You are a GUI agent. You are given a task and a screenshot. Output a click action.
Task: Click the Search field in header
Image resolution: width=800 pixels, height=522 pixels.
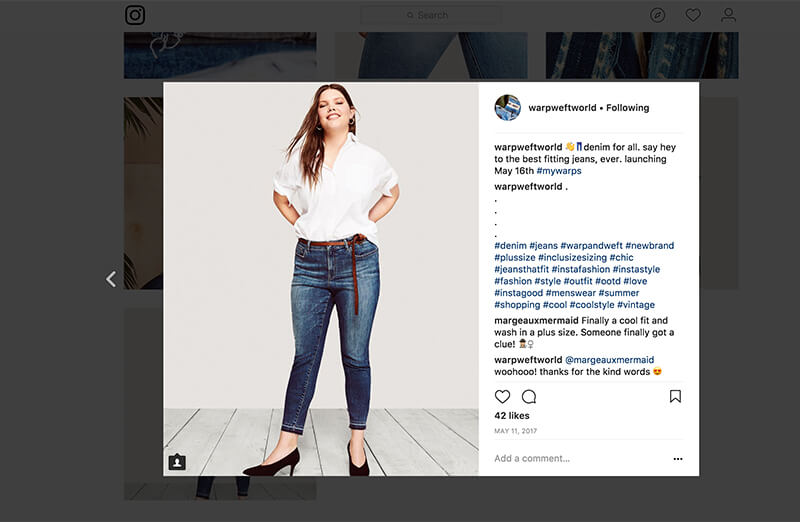[x=431, y=15]
